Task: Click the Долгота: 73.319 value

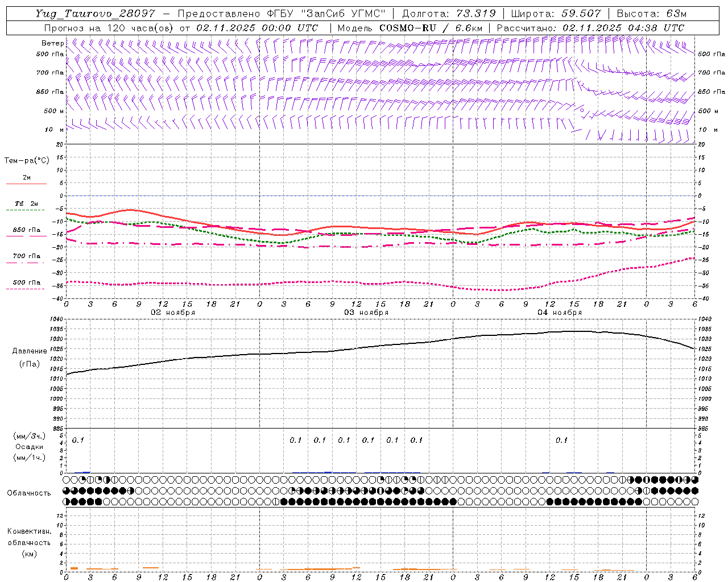Action: pos(449,14)
